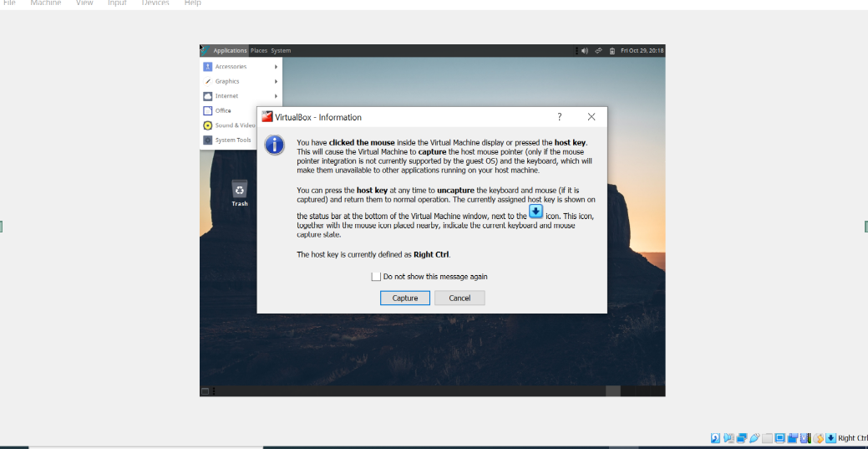This screenshot has height=449, width=868.
Task: Click the System Tools category gear icon
Action: tap(207, 140)
